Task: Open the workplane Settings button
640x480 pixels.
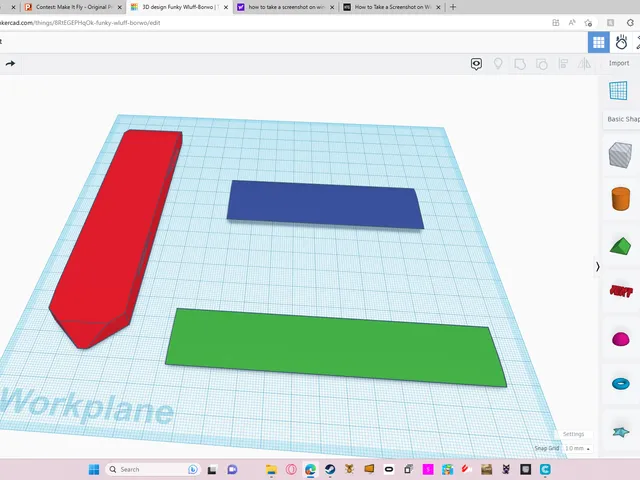Action: pos(573,434)
